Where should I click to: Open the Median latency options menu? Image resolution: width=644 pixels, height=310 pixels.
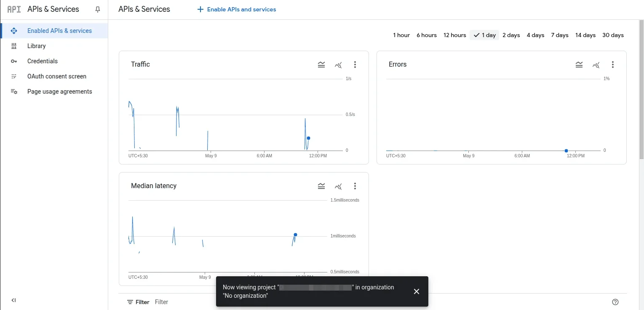click(x=355, y=186)
